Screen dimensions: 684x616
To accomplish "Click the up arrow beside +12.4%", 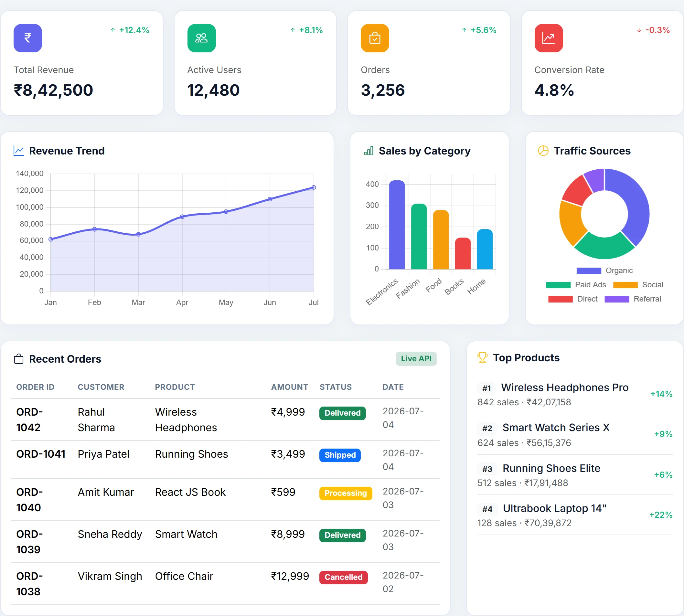I will [113, 30].
